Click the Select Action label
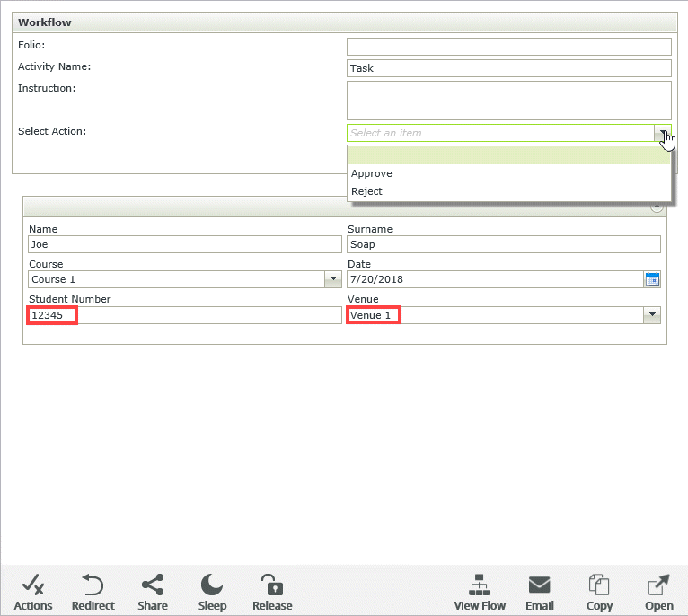The height and width of the screenshot is (616, 688). point(52,131)
